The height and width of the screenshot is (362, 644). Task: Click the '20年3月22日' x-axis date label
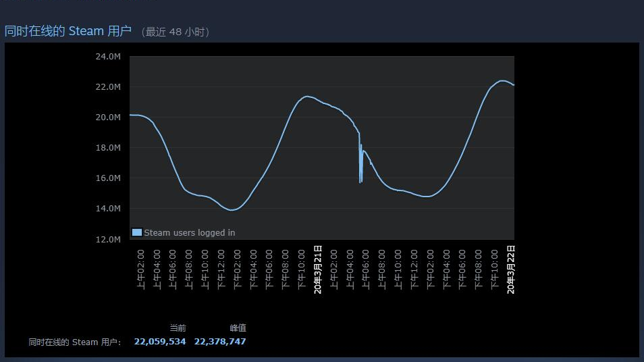click(x=510, y=269)
